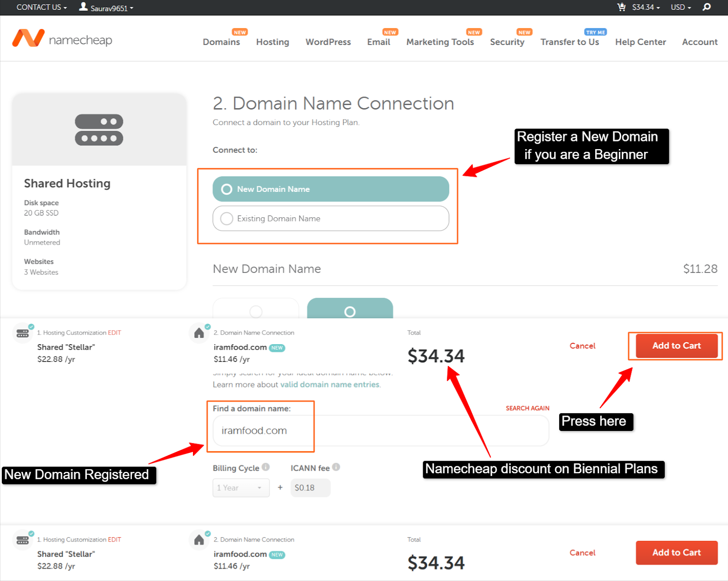The image size is (728, 581).
Task: Open the search magnifier icon
Action: coord(706,7)
